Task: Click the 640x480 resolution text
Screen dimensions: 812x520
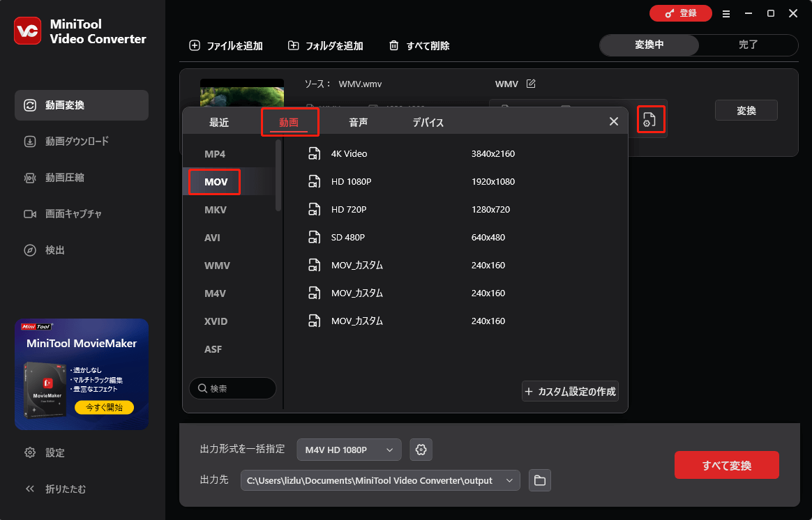Action: pos(488,238)
